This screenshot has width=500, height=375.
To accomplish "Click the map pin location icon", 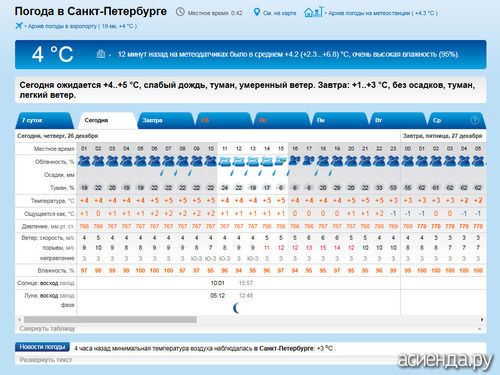I will (x=256, y=12).
